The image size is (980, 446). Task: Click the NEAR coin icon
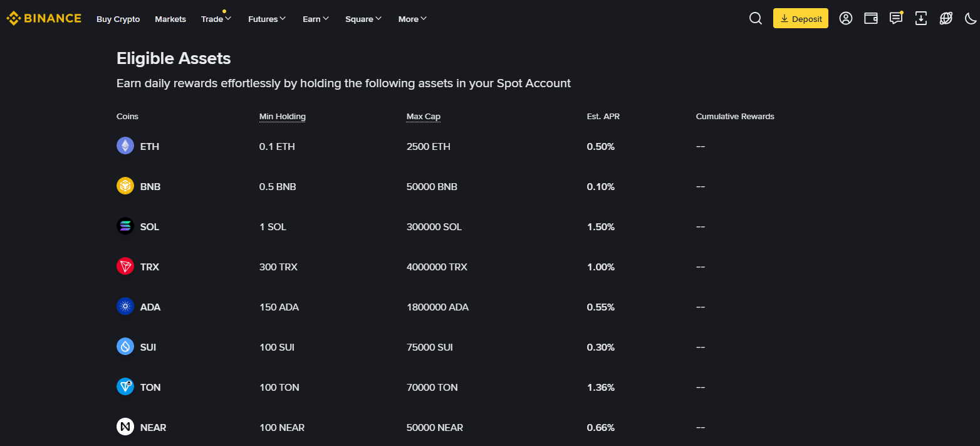(x=125, y=427)
